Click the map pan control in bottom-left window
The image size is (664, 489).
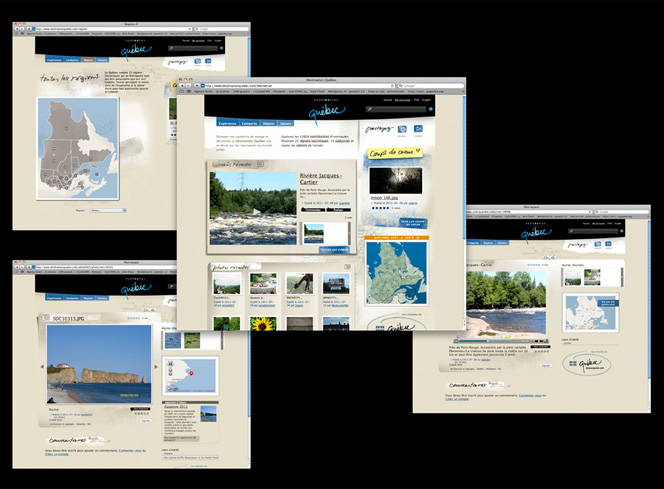click(170, 364)
